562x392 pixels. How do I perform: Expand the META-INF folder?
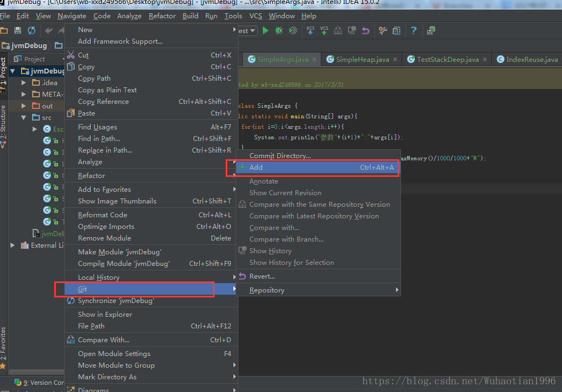tap(24, 94)
